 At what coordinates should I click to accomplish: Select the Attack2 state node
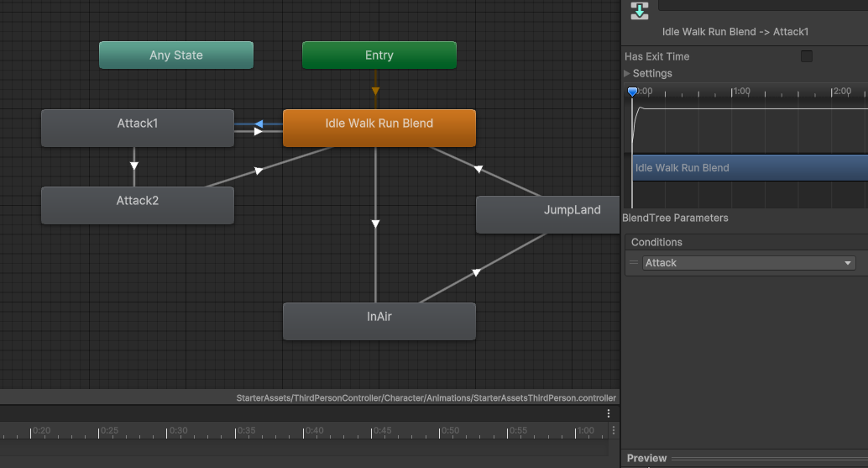pyautogui.click(x=138, y=205)
